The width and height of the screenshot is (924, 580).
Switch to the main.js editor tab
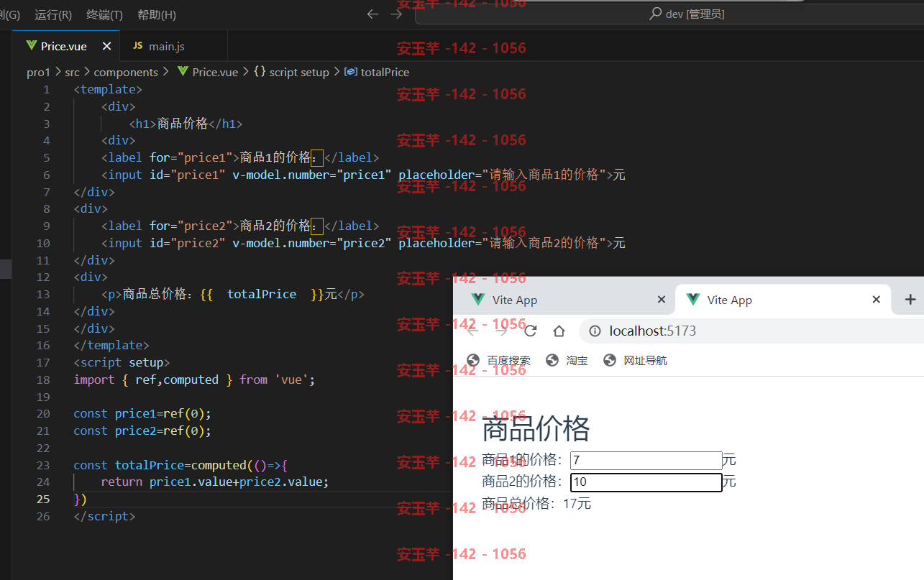tap(173, 46)
